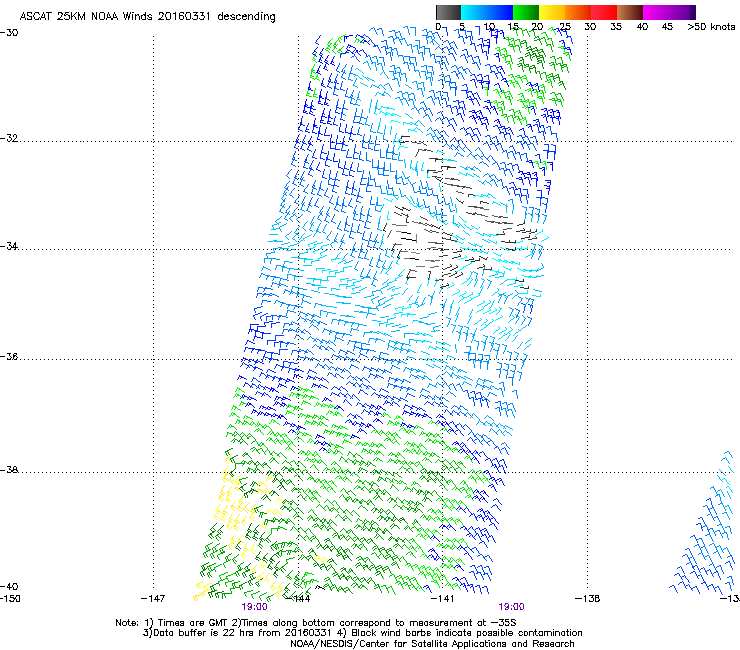Click the yellow 20-25 knots legend color

pyautogui.click(x=552, y=12)
